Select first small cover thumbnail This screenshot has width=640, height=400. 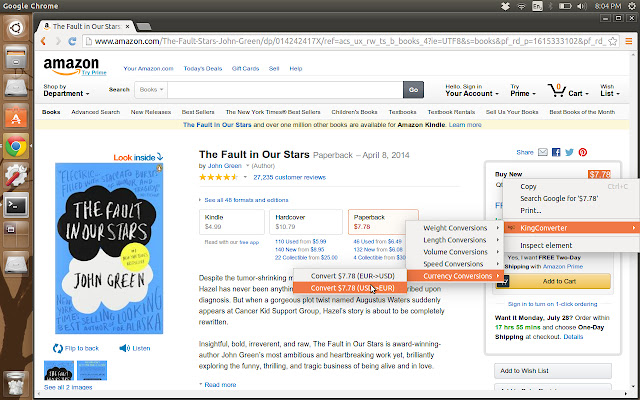coord(59,370)
